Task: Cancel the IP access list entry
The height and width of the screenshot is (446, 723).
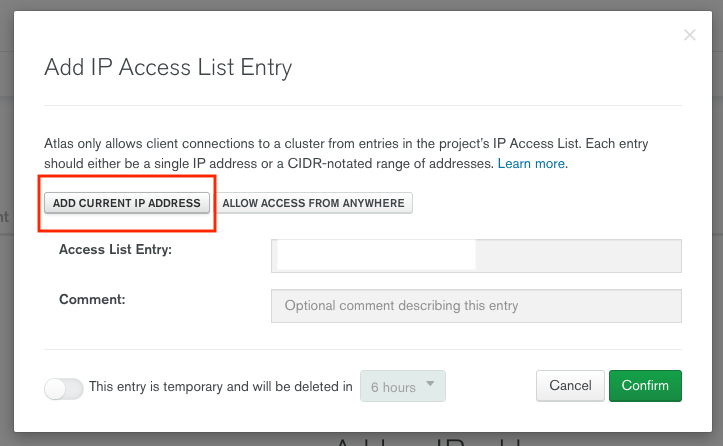Action: (570, 386)
